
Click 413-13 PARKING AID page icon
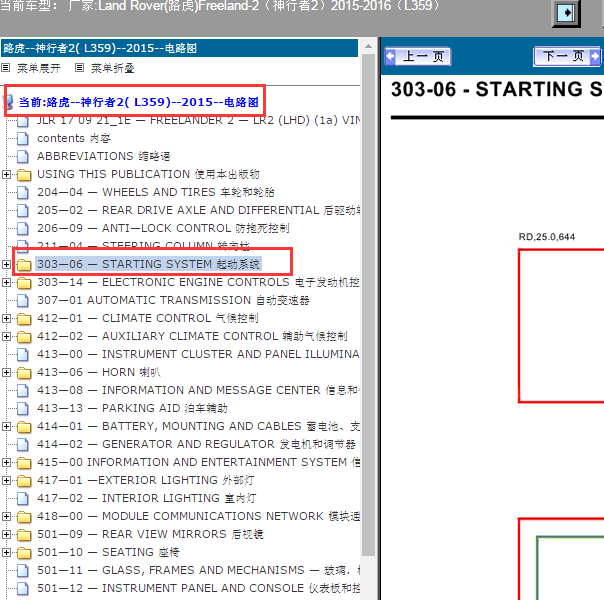point(23,408)
